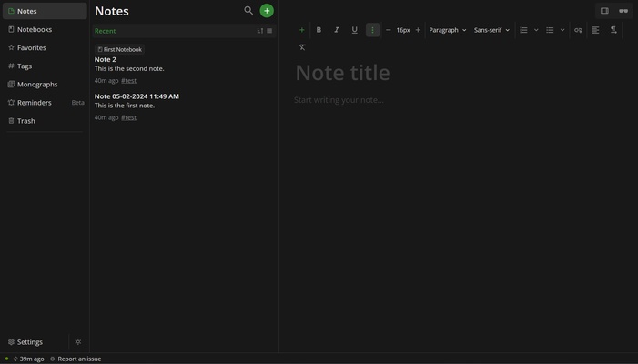Screen dimensions: 638x364
Task: Open more formatting options dots
Action: (372, 30)
